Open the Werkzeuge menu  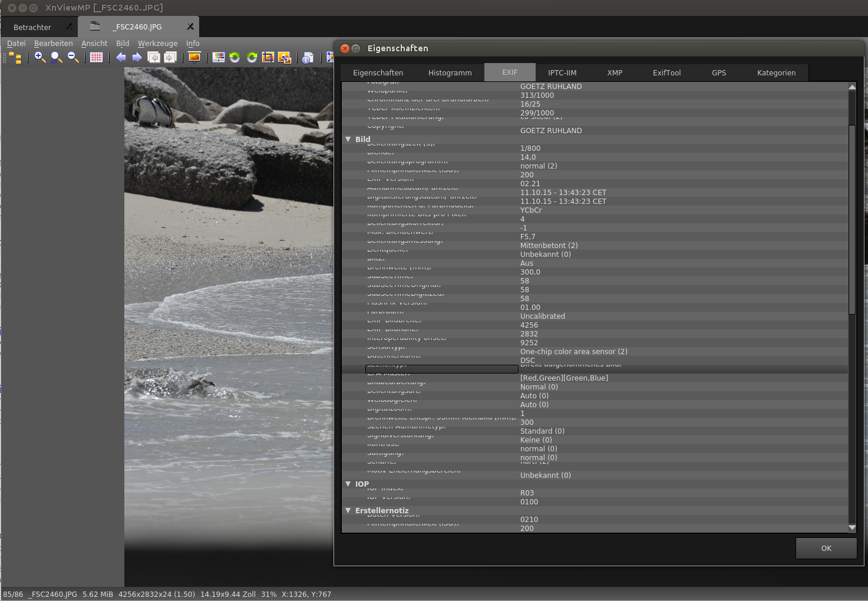pos(157,44)
